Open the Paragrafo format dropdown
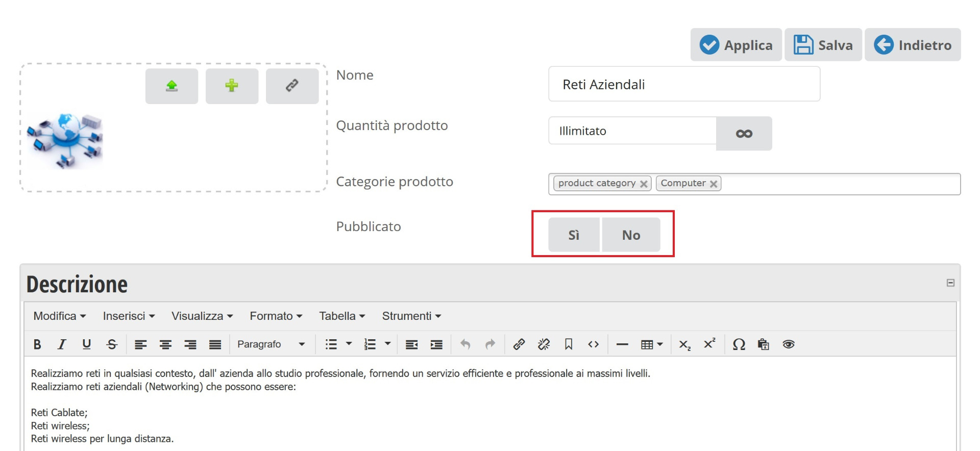The image size is (980, 451). 271,344
